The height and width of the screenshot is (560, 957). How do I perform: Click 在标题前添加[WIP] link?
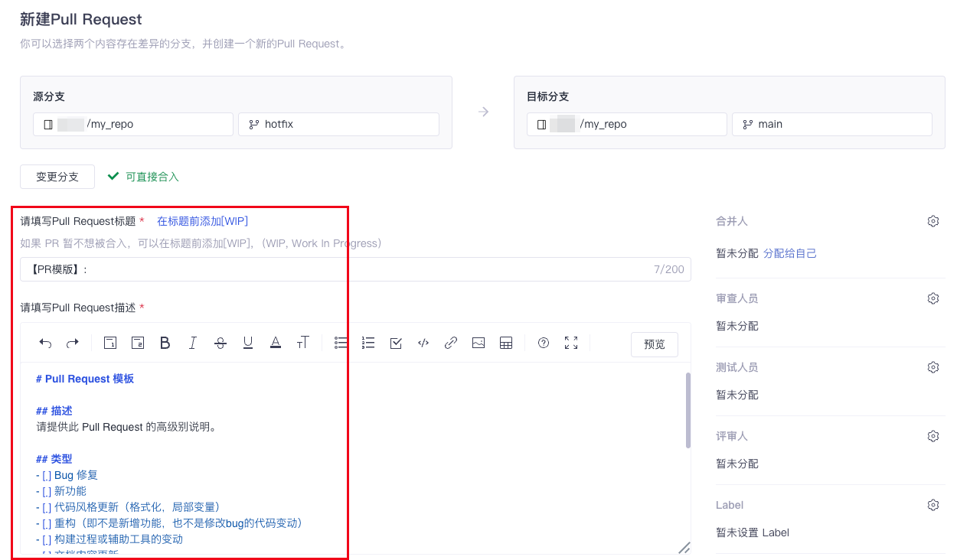pyautogui.click(x=202, y=221)
